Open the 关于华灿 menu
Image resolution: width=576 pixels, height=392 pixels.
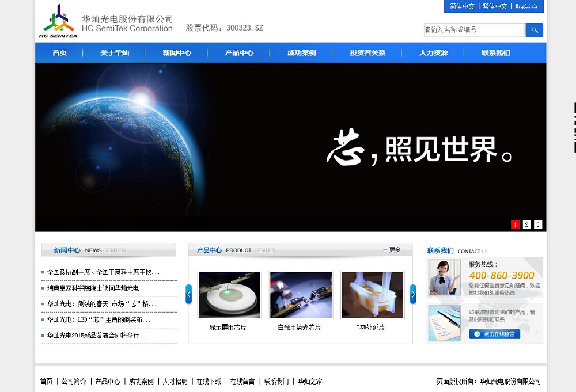(115, 53)
